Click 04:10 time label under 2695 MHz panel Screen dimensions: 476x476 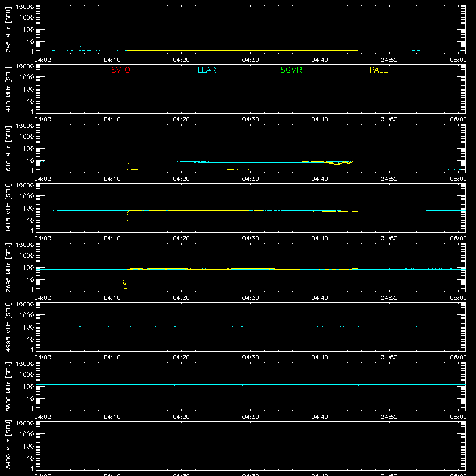tap(112, 298)
